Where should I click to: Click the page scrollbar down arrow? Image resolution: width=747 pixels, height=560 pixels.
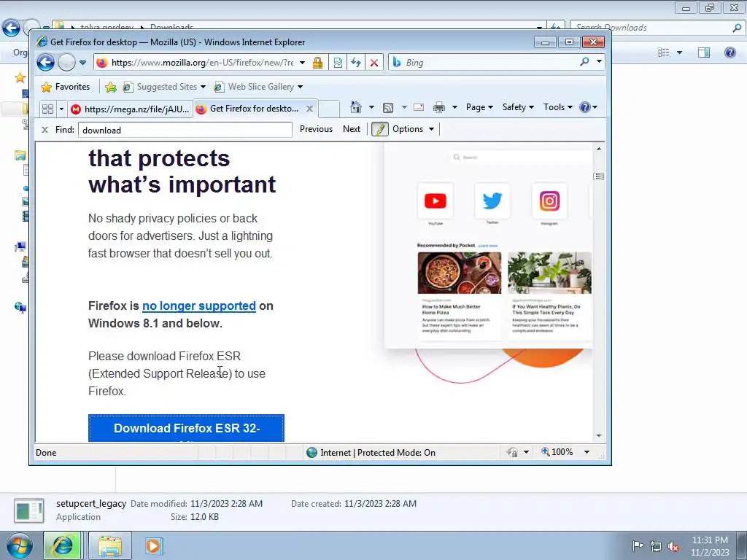(599, 436)
